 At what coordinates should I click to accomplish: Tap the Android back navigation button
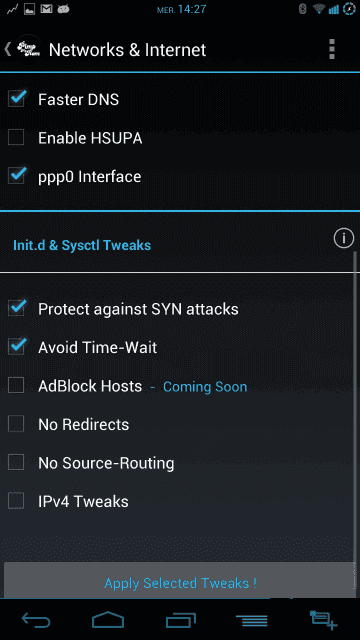pyautogui.click(x=36, y=620)
